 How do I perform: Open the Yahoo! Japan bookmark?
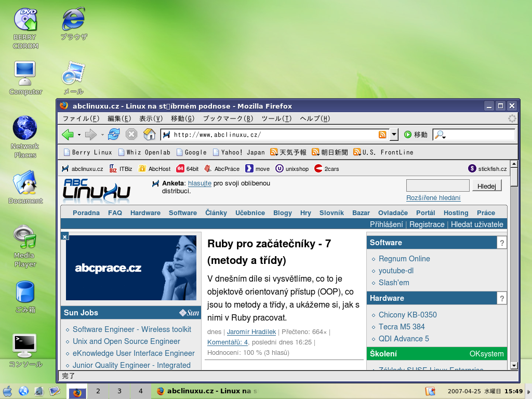click(239, 152)
